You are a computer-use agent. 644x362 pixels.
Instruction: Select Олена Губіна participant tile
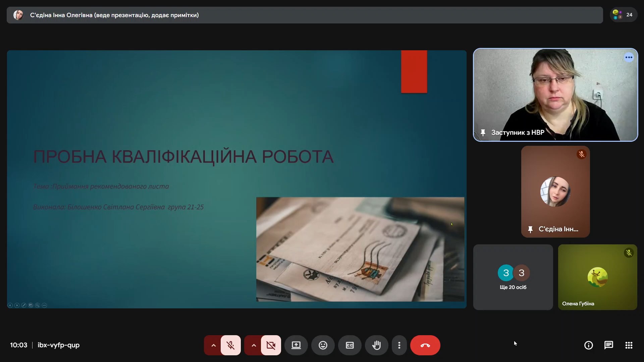point(597,277)
